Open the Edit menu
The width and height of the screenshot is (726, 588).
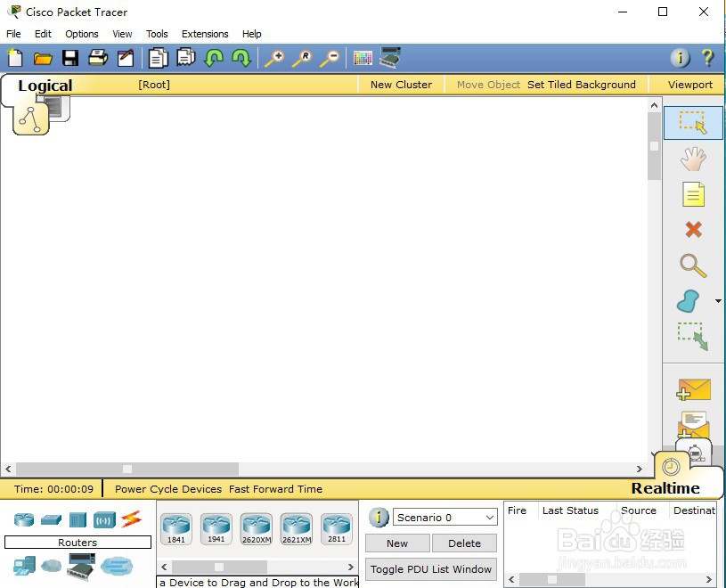43,34
